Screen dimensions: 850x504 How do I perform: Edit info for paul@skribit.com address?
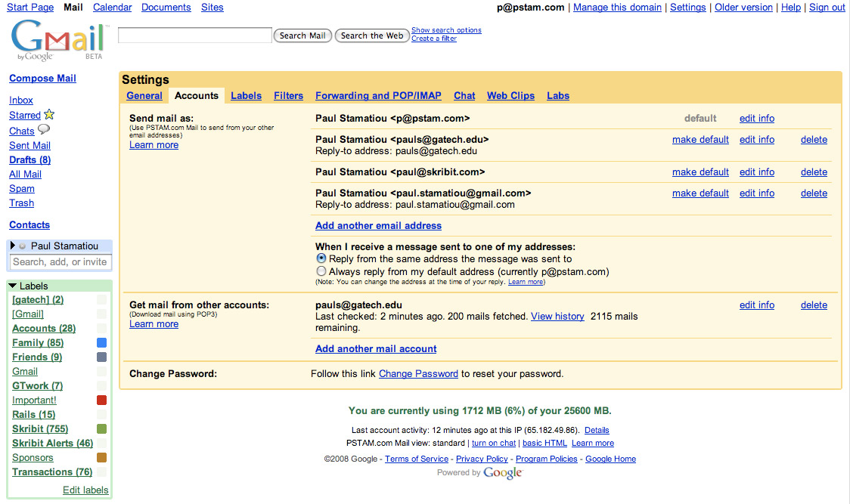tap(757, 172)
